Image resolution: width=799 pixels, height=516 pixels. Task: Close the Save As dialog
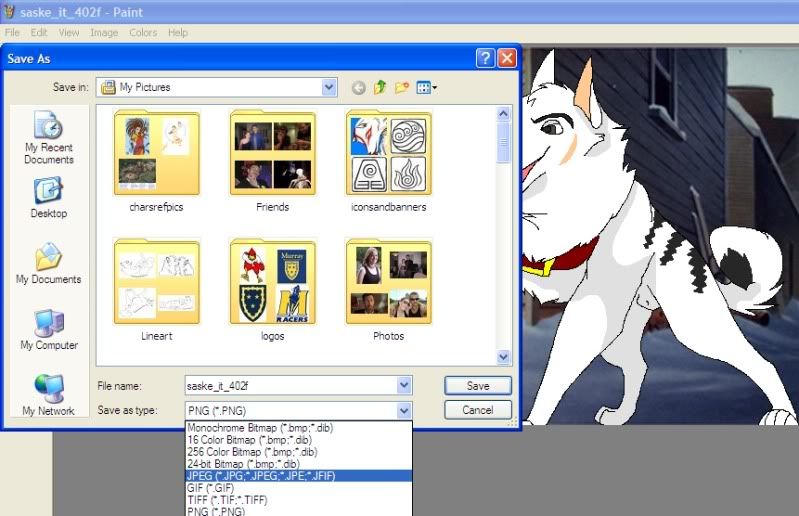[507, 59]
